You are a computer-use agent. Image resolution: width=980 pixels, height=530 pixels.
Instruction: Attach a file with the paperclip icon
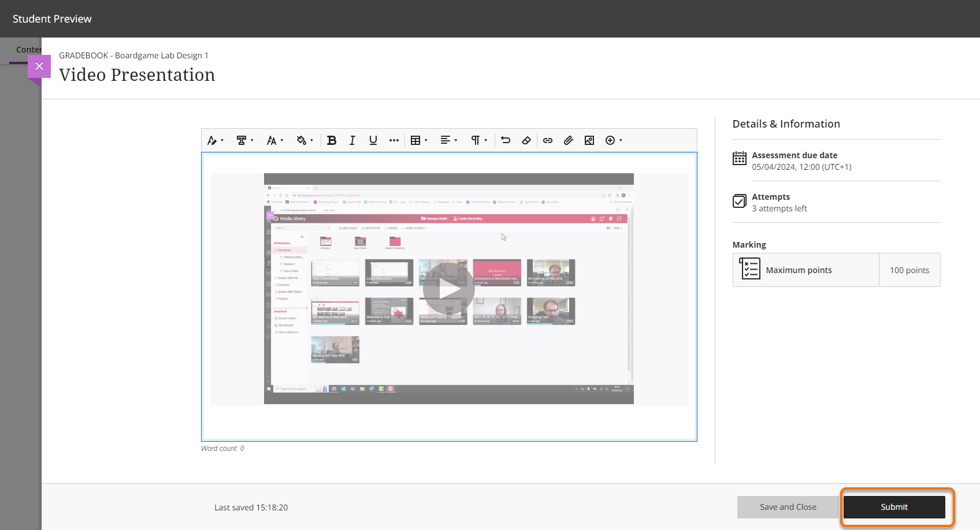[x=569, y=140]
